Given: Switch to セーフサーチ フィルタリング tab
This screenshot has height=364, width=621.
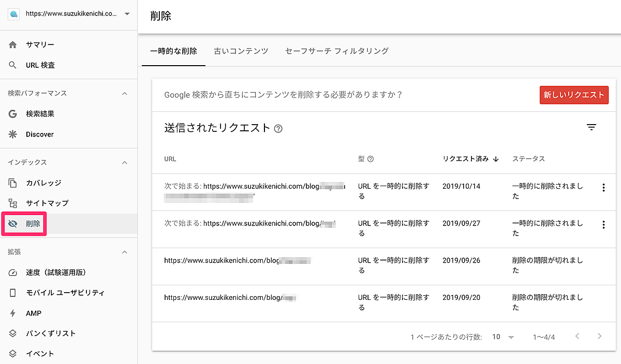Looking at the screenshot, I should [336, 51].
